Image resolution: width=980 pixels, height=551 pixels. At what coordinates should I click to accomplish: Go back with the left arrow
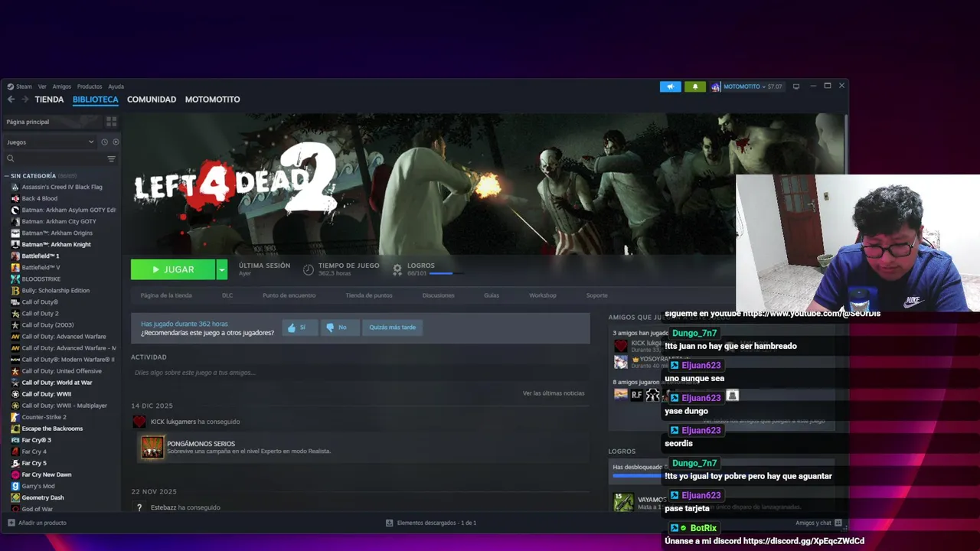click(11, 99)
